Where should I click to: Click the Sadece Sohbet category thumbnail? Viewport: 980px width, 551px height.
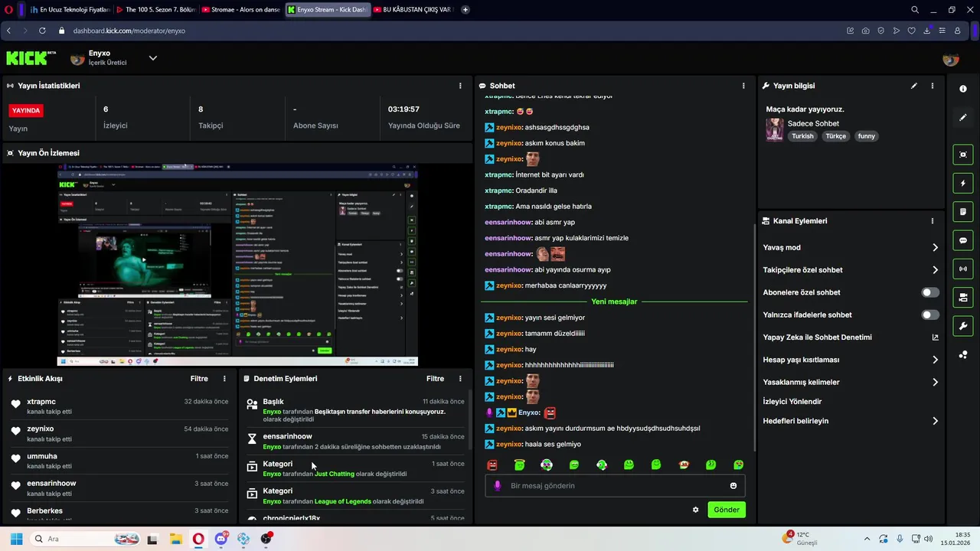774,129
